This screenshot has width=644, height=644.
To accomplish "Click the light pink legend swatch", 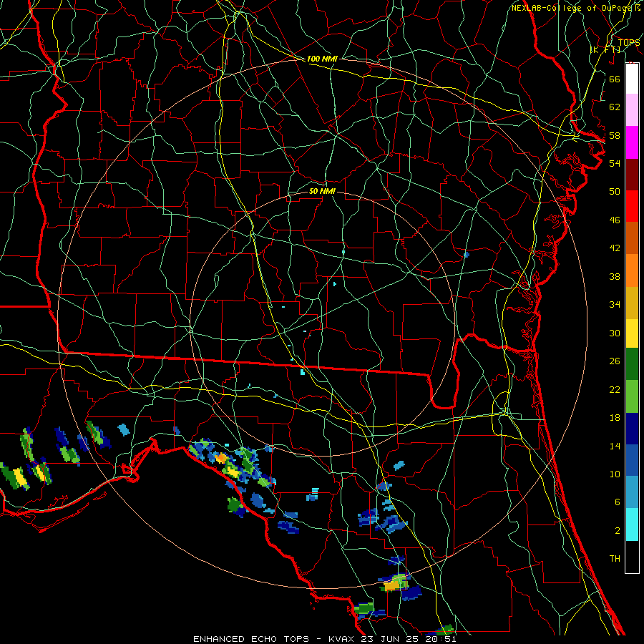I will (x=632, y=109).
